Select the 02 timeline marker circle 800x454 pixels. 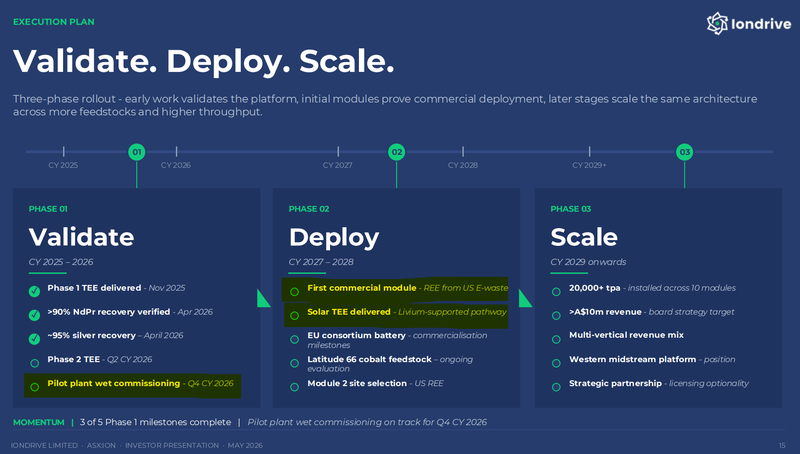tap(396, 152)
